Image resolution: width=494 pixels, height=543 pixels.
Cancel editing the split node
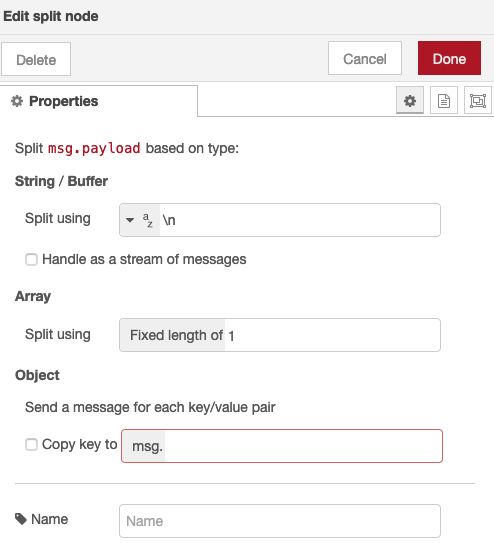[365, 58]
